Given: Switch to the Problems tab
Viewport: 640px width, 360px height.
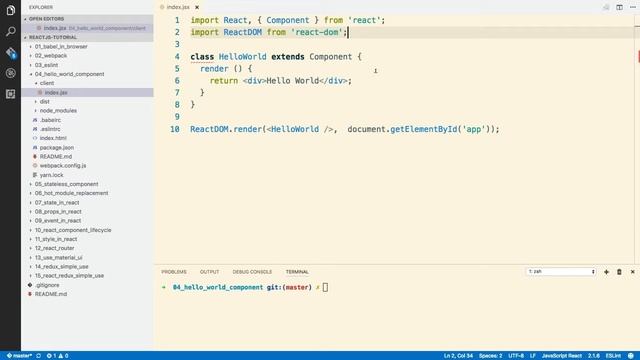Looking at the screenshot, I should click(x=174, y=272).
